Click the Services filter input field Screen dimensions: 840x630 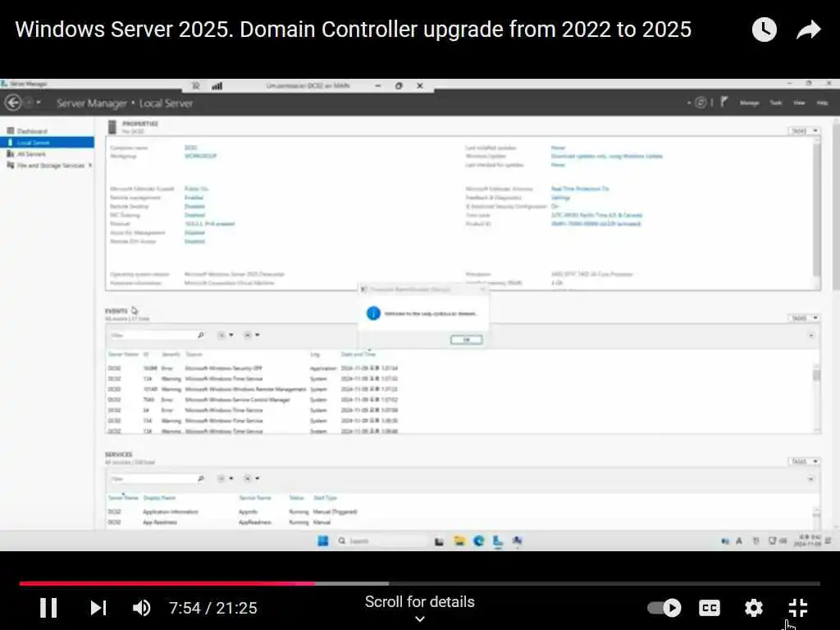(x=152, y=478)
